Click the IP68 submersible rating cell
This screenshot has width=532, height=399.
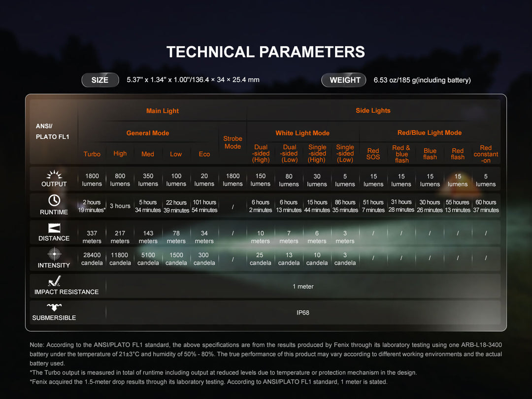tap(303, 312)
